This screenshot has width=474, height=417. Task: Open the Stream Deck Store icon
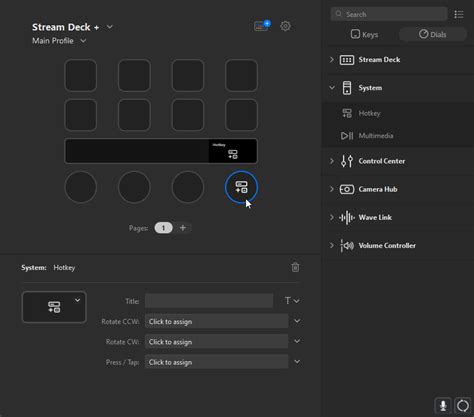[262, 26]
